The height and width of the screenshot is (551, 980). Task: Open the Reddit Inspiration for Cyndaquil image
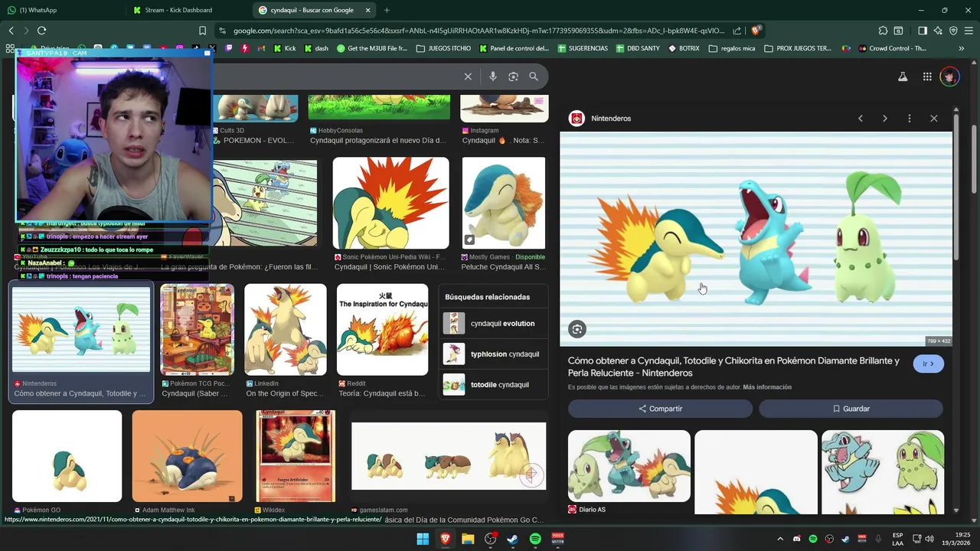tap(382, 330)
